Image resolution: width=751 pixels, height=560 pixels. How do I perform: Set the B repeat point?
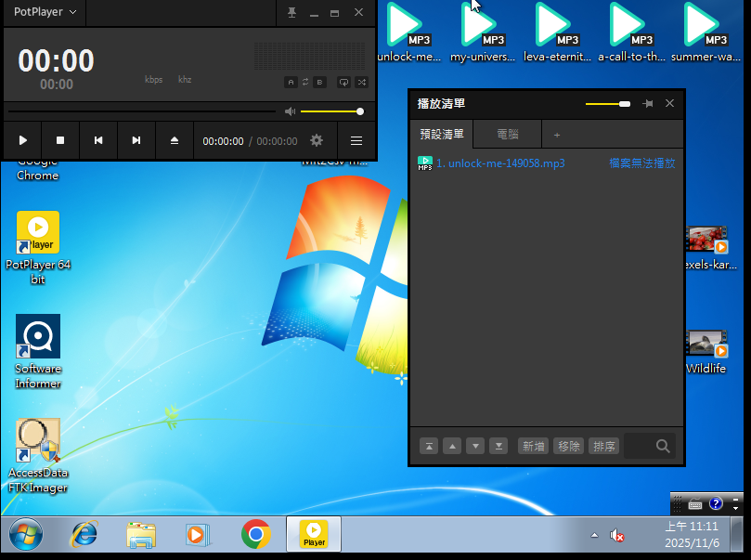pyautogui.click(x=319, y=83)
